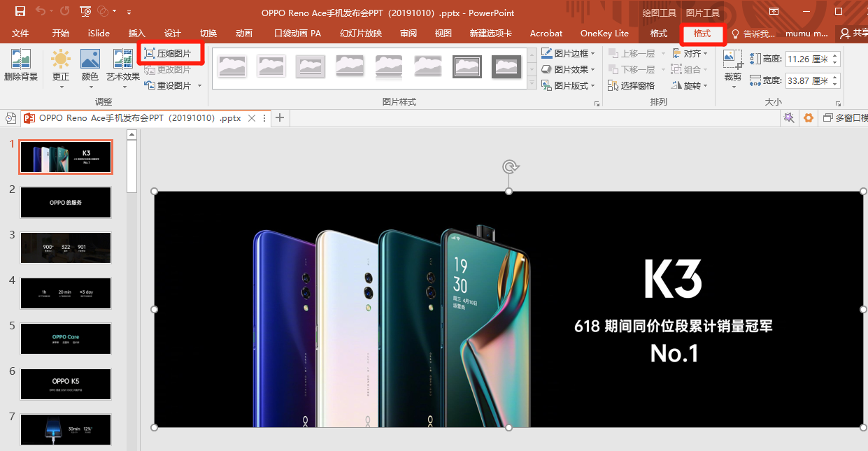The image size is (868, 451).
Task: Click the 裁剪 crop icon
Action: tap(732, 60)
